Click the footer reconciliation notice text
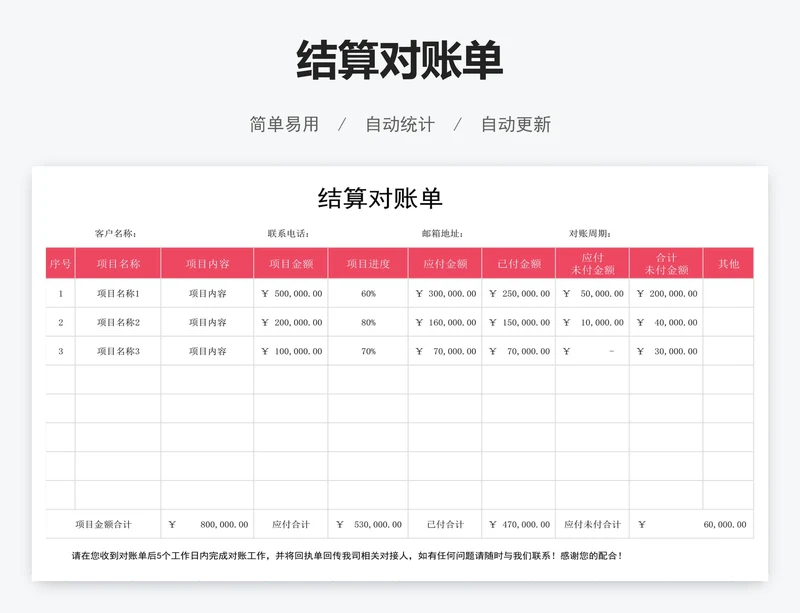The image size is (800, 613). [x=347, y=555]
